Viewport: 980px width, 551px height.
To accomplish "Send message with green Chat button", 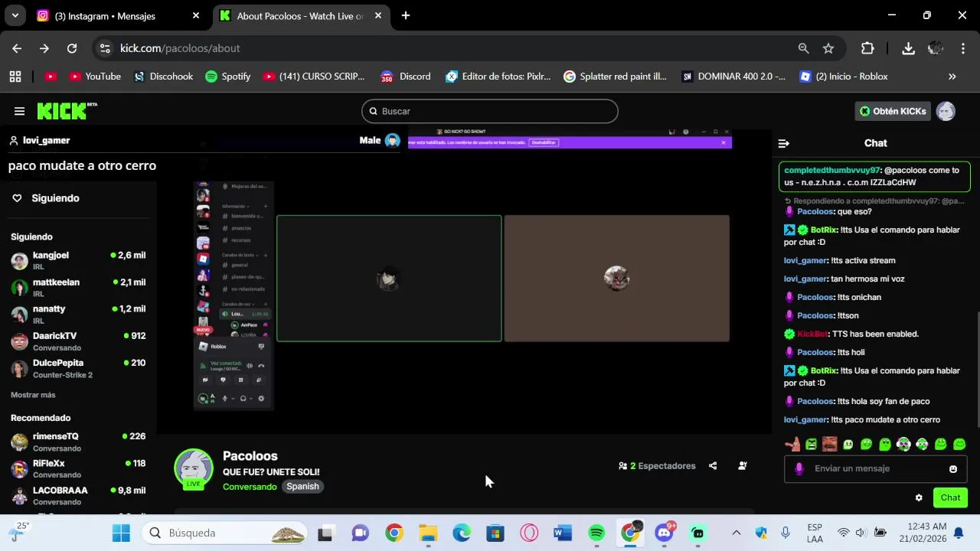I will [950, 497].
